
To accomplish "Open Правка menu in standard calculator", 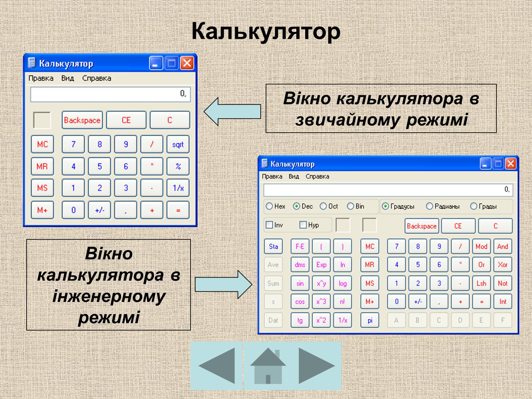I will tap(41, 78).
